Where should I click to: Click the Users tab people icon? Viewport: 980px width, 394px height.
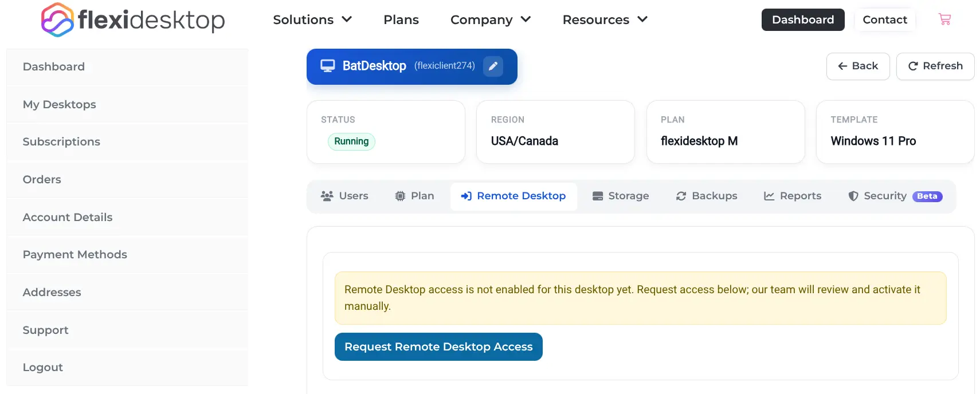tap(327, 196)
